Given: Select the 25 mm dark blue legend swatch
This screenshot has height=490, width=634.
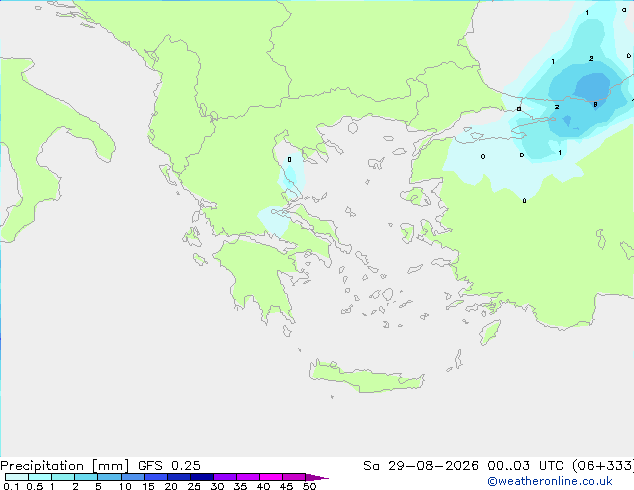Looking at the screenshot, I should [x=201, y=477].
